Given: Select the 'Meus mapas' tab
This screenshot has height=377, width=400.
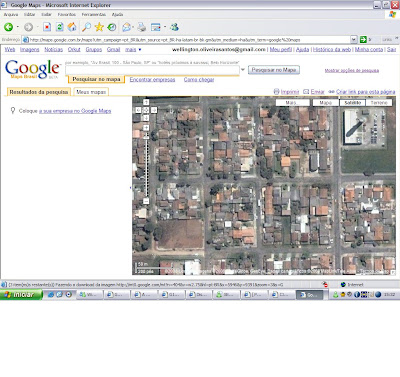Looking at the screenshot, I should tap(91, 92).
